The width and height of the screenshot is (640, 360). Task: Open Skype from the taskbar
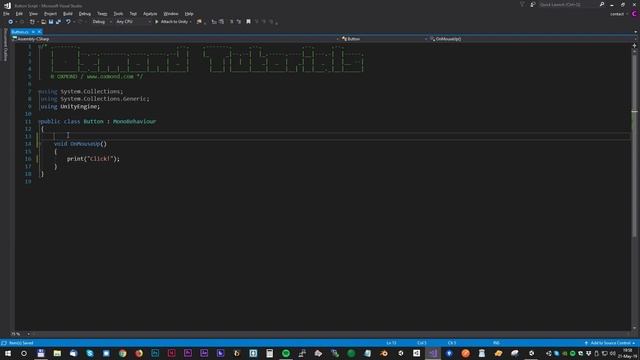pyautogui.click(x=90, y=353)
